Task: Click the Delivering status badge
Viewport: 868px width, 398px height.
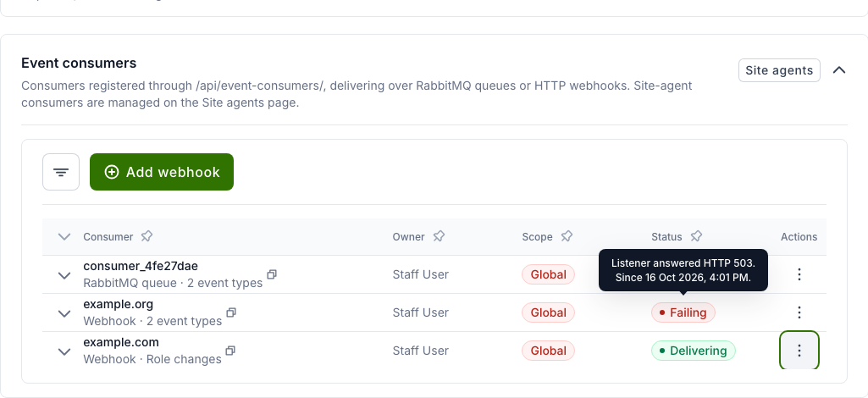Action: coord(693,351)
